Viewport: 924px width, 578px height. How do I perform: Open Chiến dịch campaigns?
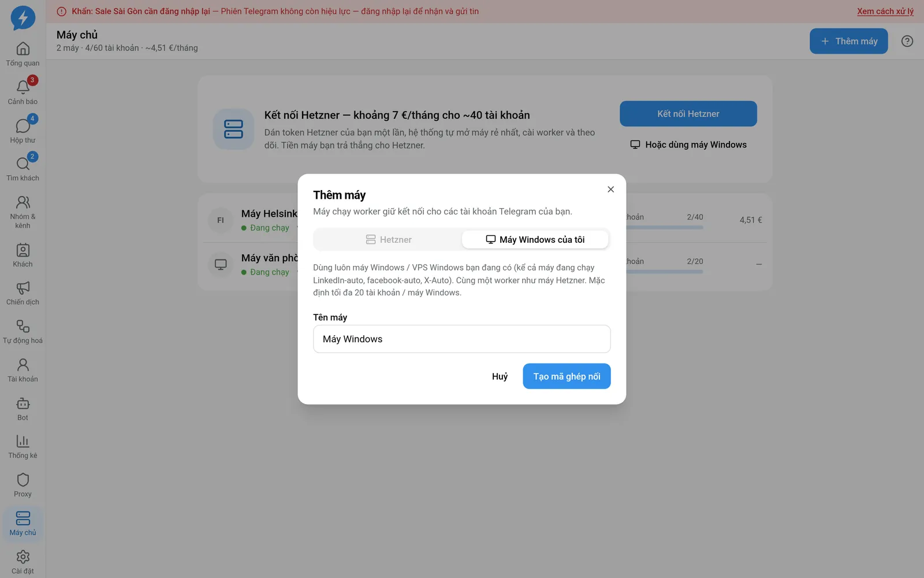click(x=23, y=294)
